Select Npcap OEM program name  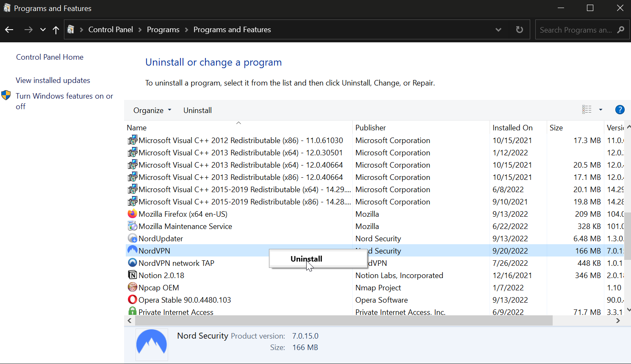(x=159, y=288)
